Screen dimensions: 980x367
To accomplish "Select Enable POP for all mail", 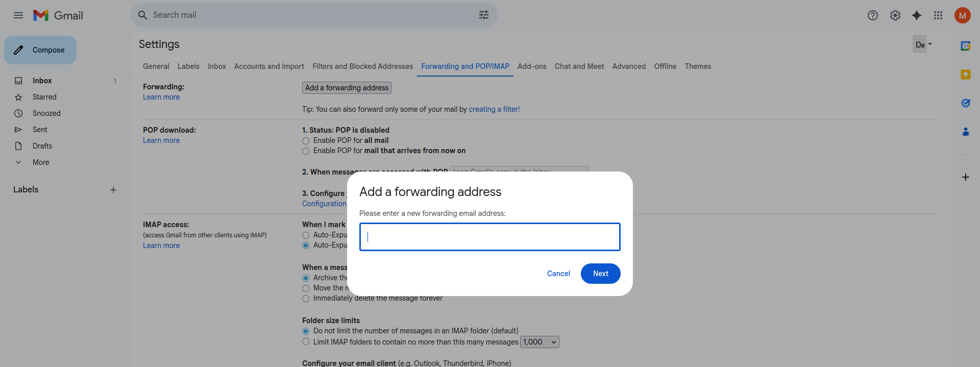I will click(x=306, y=141).
